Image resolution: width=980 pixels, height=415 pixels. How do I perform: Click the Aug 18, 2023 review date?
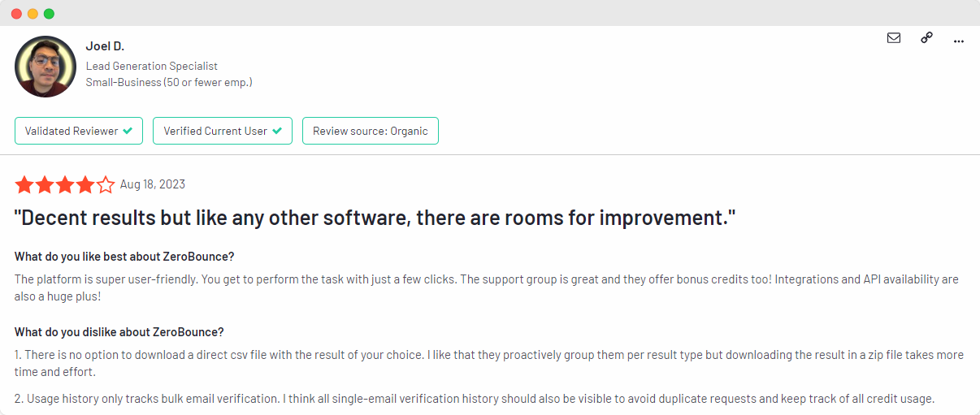click(x=153, y=184)
